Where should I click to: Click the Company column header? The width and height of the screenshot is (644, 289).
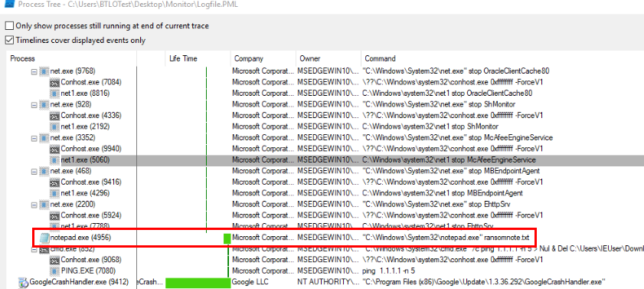pos(263,58)
